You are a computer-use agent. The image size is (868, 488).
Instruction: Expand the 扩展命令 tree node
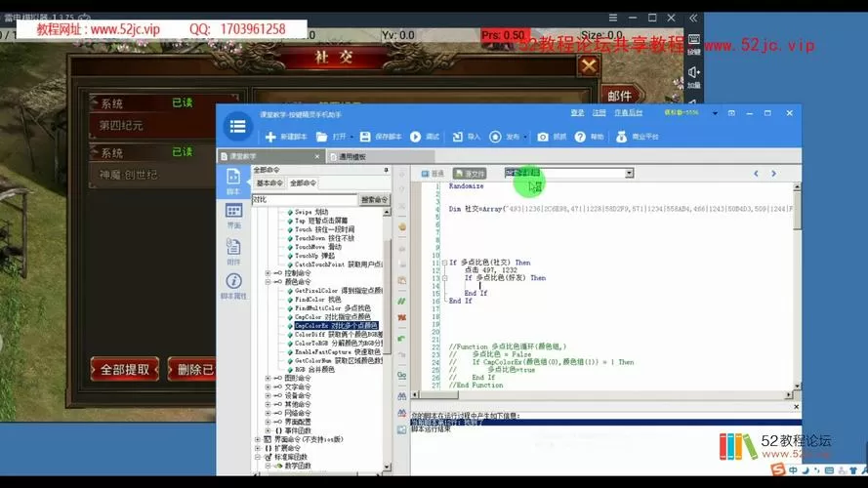258,448
